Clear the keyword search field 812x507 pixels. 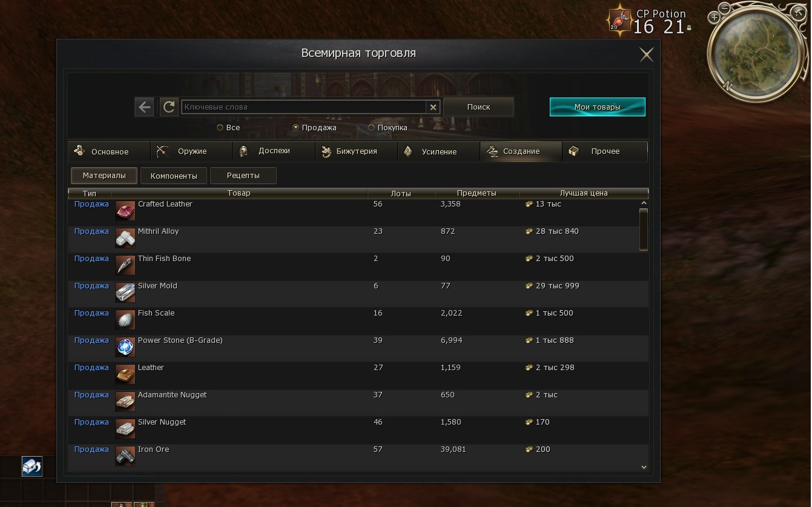tap(433, 107)
